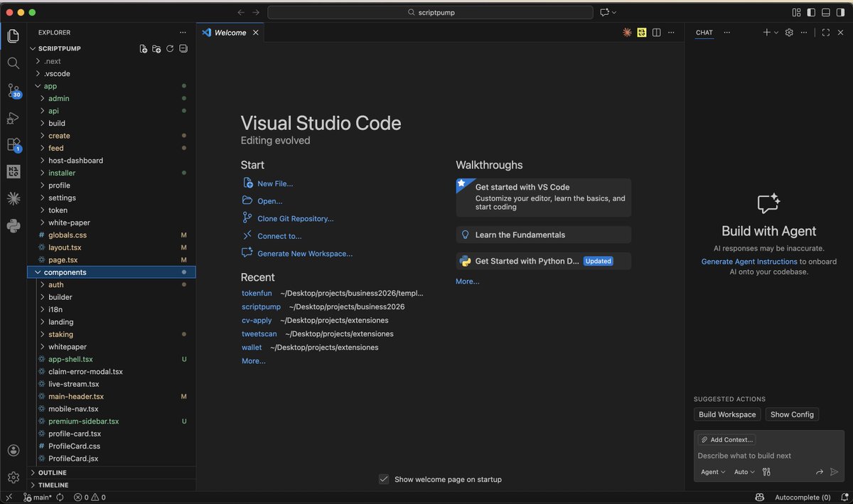Open the Search view in the activity bar
853x504 pixels.
(13, 63)
